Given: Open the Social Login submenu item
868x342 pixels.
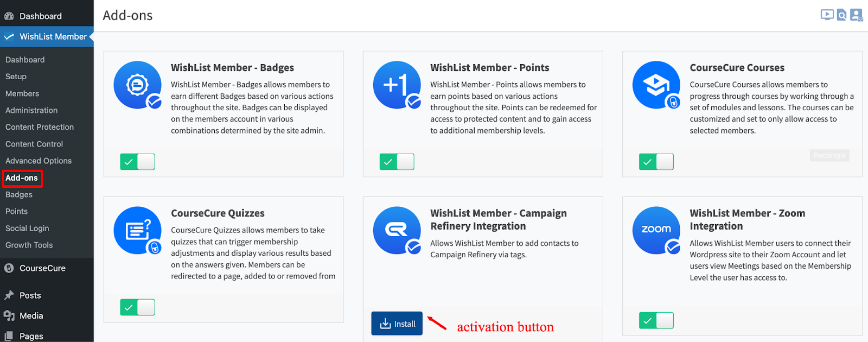Looking at the screenshot, I should (27, 228).
